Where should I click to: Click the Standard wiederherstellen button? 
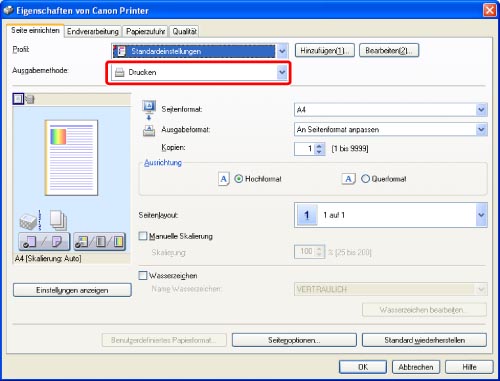pos(424,340)
